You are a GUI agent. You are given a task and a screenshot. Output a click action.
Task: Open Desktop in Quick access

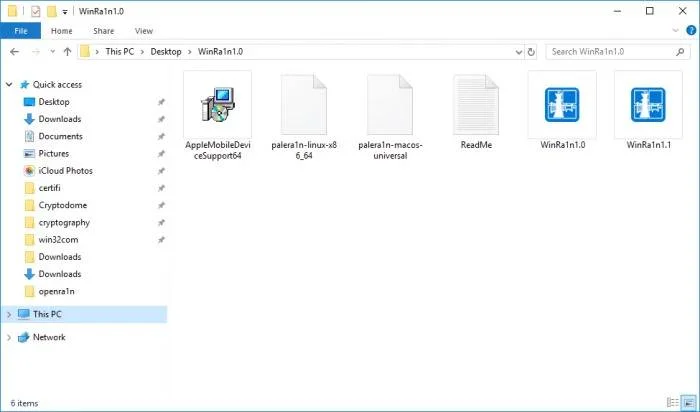click(x=54, y=102)
